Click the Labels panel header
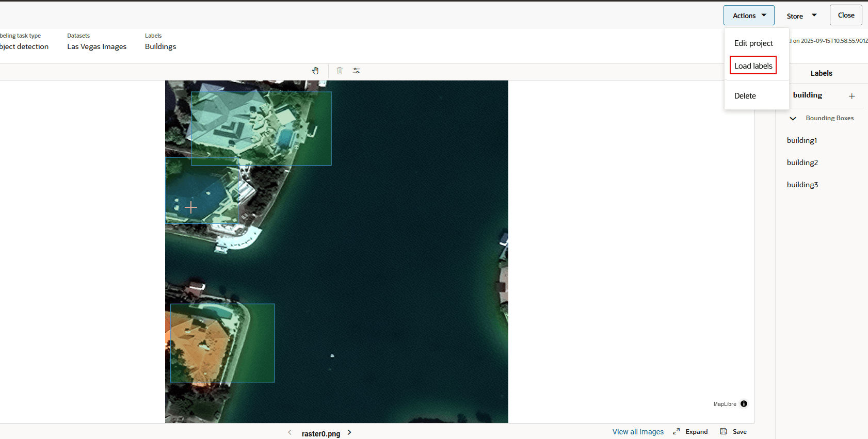This screenshot has height=439, width=868. [x=822, y=73]
